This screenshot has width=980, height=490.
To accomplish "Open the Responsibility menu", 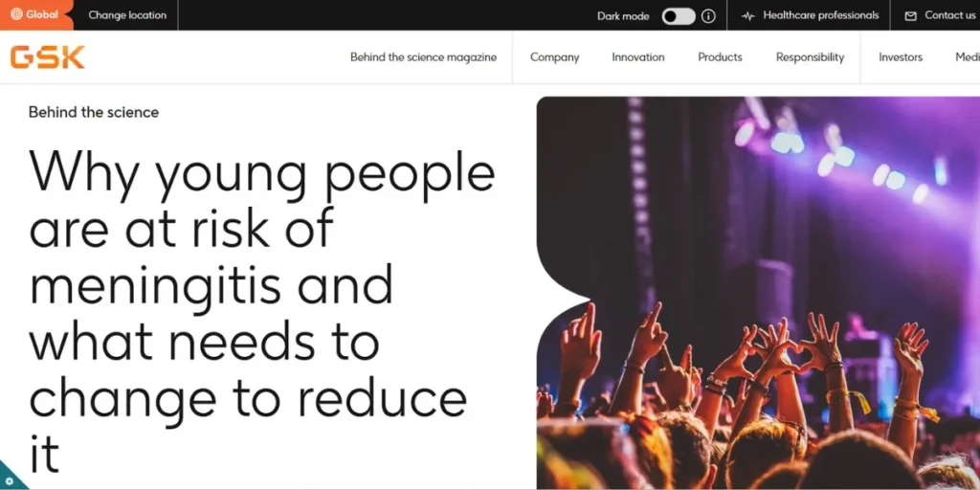I will tap(810, 56).
